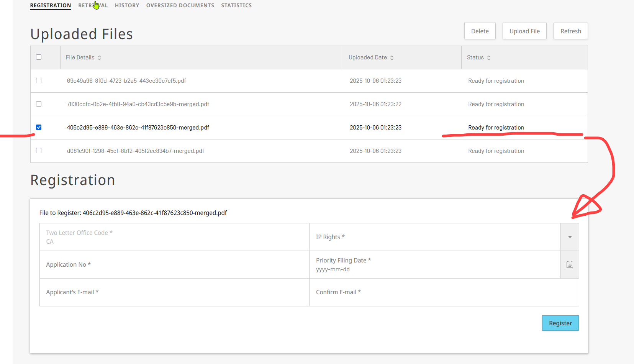Refresh the uploaded files list
The width and height of the screenshot is (634, 364).
(570, 31)
